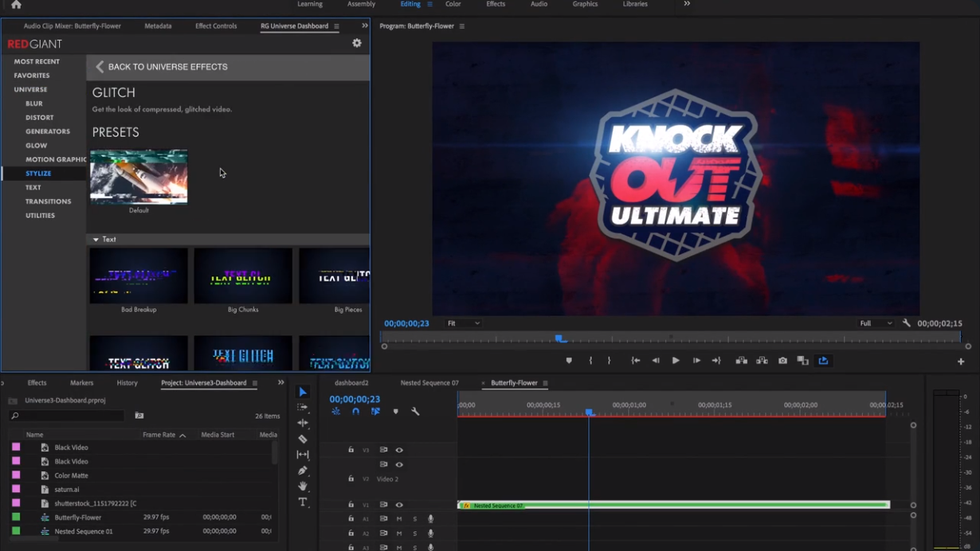Play the Program monitor sequence
The width and height of the screenshot is (980, 551).
(676, 361)
